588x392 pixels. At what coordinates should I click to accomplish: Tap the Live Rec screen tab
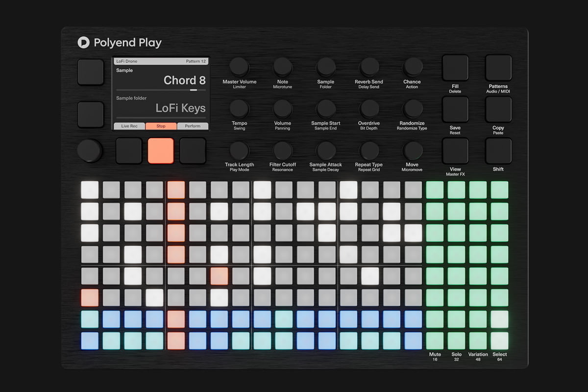129,126
